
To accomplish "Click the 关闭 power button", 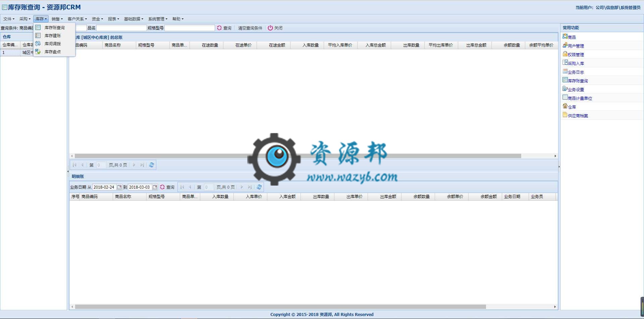I will (275, 28).
